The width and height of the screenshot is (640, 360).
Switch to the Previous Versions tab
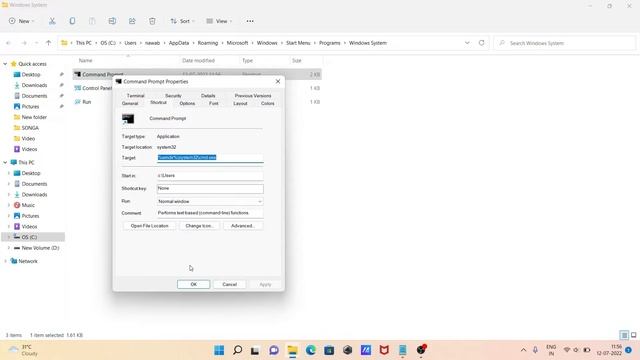(x=253, y=96)
